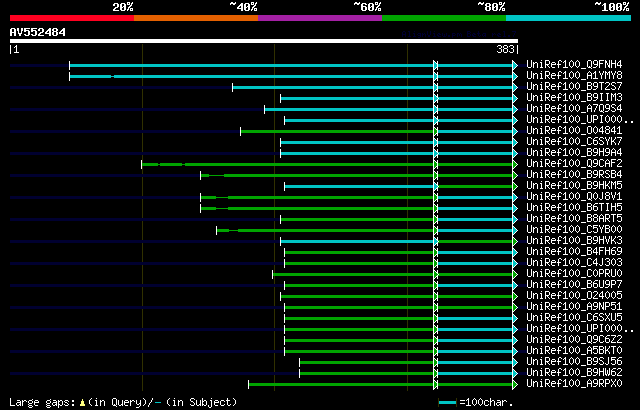
Task: Select the UniRef100_Q9CAF2 label
Action: click(574, 164)
